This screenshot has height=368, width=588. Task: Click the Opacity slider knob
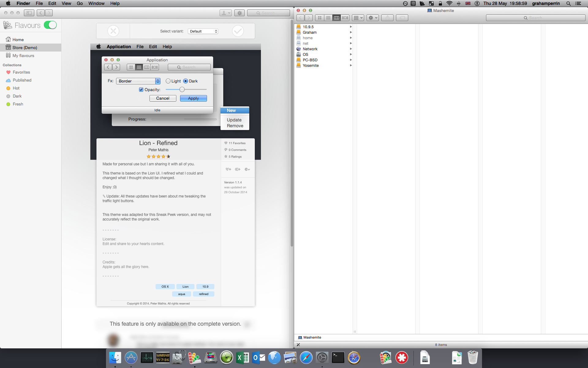(182, 90)
